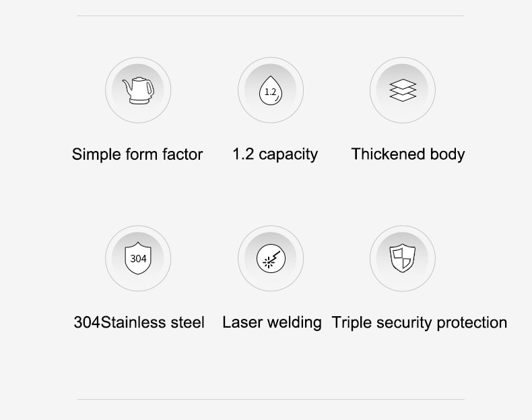
Task: Click the 304 shield icon
Action: 138,258
